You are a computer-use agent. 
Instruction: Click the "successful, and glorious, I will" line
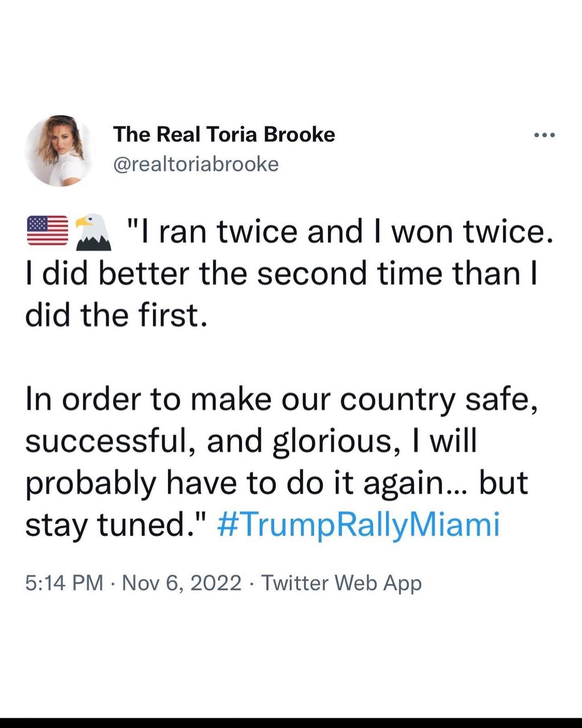(251, 441)
